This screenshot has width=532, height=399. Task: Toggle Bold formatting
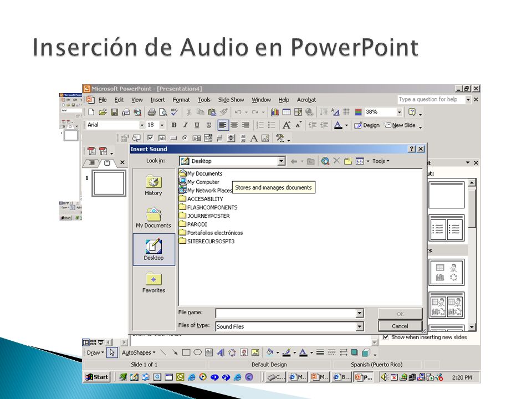(174, 125)
